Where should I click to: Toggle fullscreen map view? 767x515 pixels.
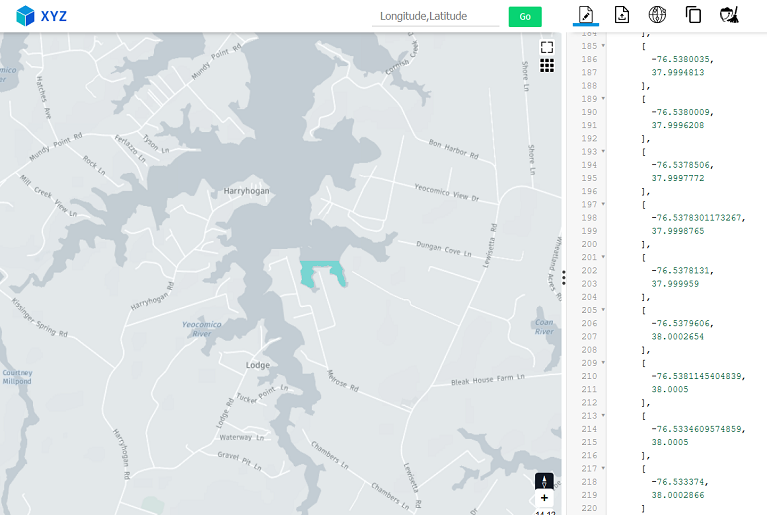pyautogui.click(x=547, y=47)
